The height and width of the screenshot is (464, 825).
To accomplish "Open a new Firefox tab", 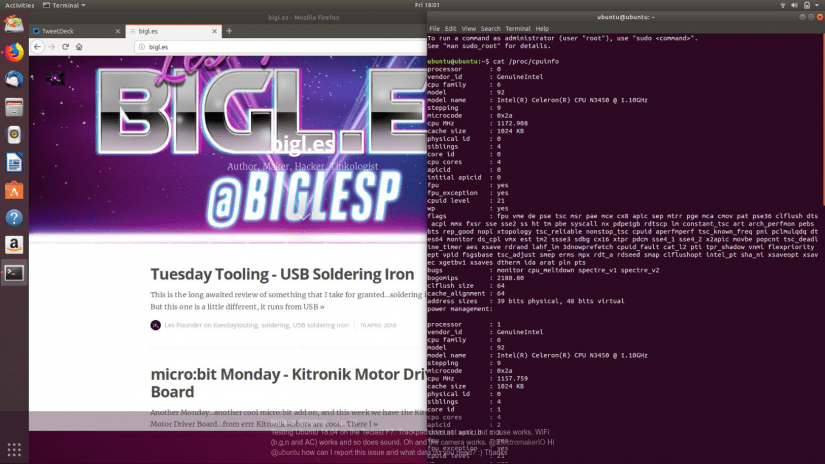I will coord(229,31).
